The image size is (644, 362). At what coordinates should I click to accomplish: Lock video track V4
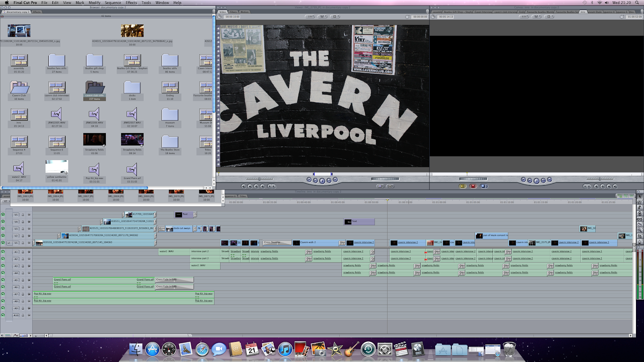(23, 222)
